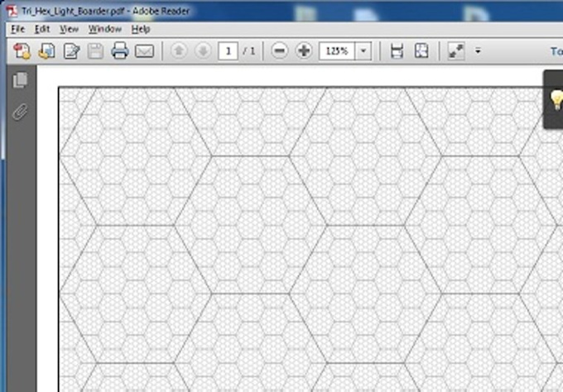Screen dimensions: 563x392
Task: Click the page number field
Action: pyautogui.click(x=228, y=51)
